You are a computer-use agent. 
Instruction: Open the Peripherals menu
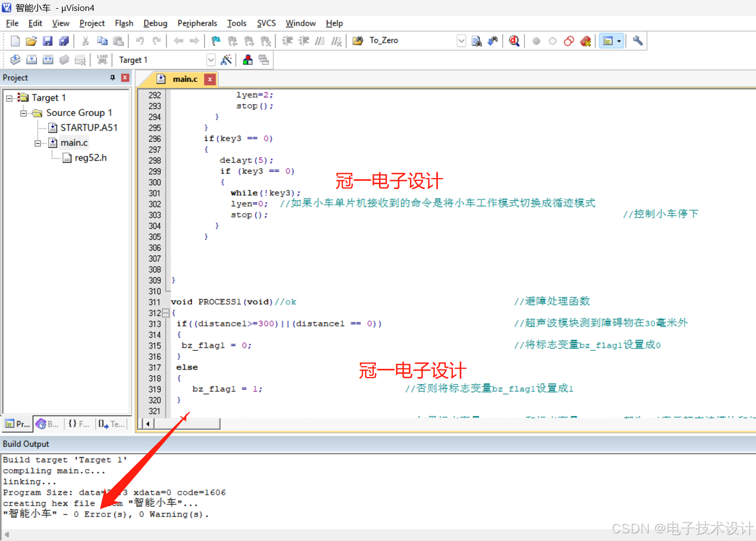(x=197, y=23)
